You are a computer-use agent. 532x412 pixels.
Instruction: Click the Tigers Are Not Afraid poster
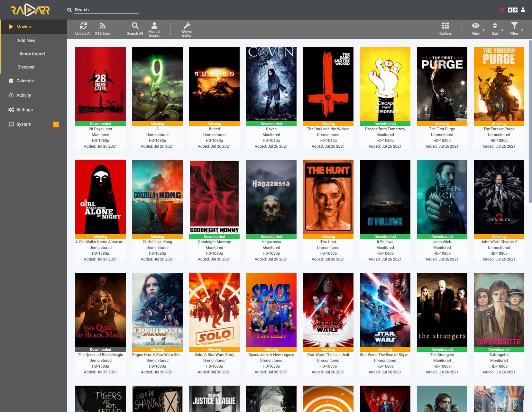point(100,399)
